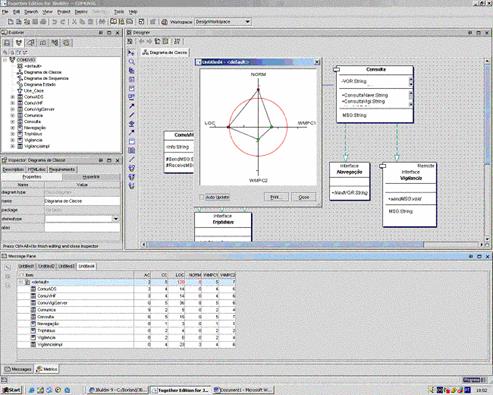Screen dimensions: 493x395
Task: Select the second Explorer view tab icon
Action: (x=19, y=43)
